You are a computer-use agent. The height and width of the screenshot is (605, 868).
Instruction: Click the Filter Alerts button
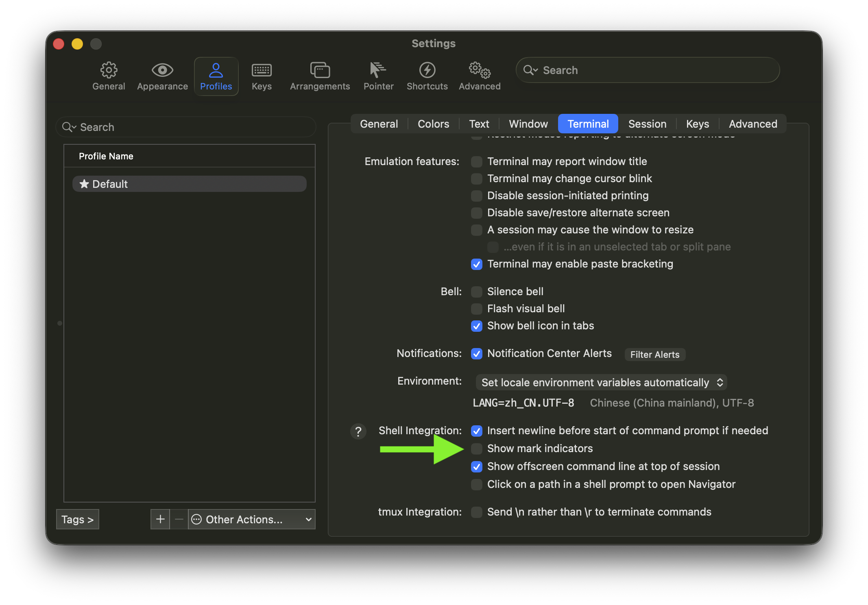pos(654,355)
